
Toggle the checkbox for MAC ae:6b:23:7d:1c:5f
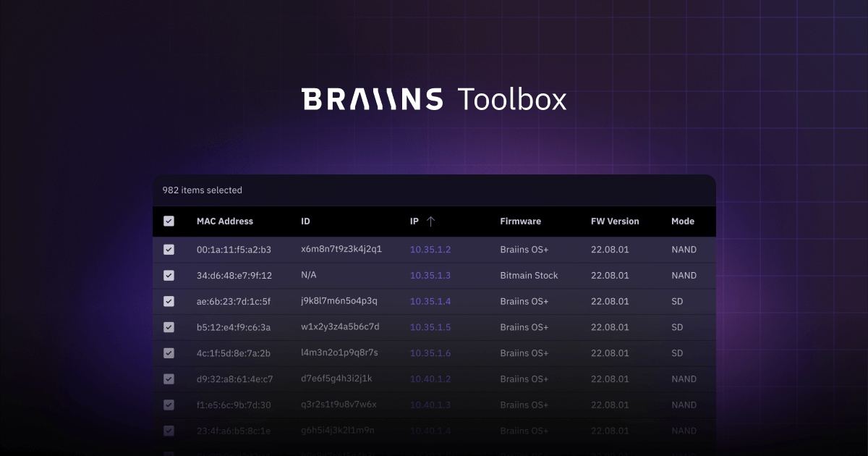click(x=169, y=301)
